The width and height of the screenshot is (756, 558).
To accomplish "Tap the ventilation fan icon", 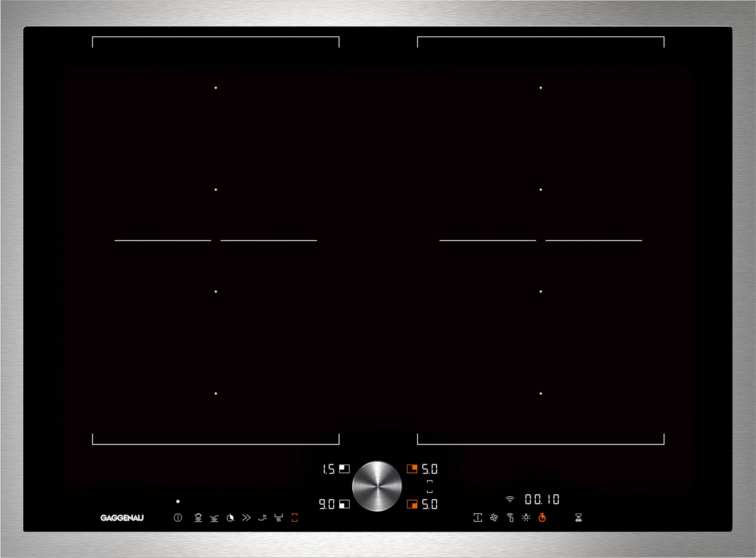I will click(494, 518).
